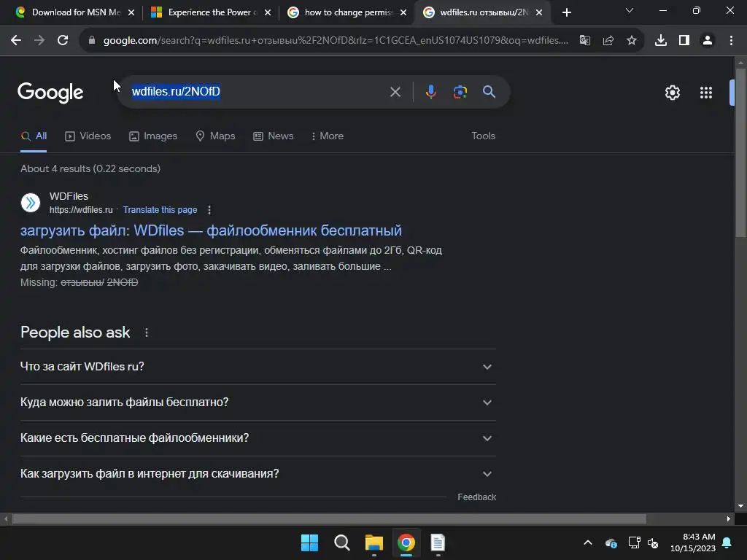747x560 pixels.
Task: Search by image with Google Lens
Action: pyautogui.click(x=460, y=92)
